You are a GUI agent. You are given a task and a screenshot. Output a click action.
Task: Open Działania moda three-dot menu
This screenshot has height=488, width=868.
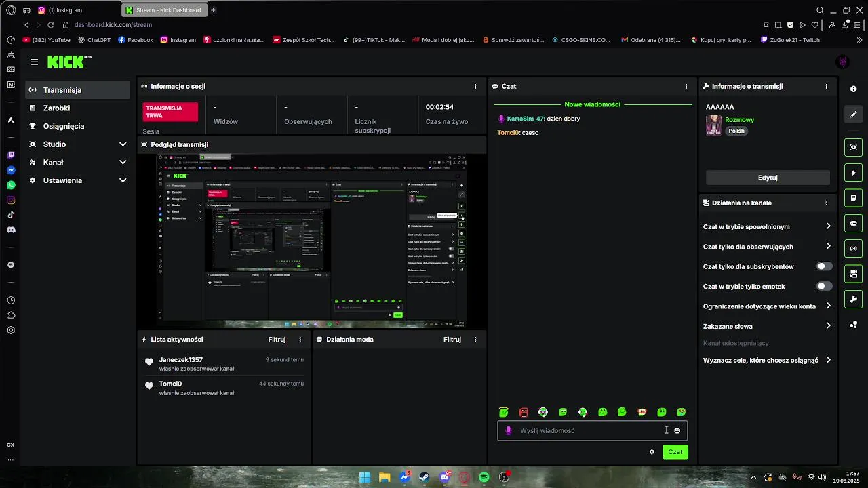click(x=475, y=340)
